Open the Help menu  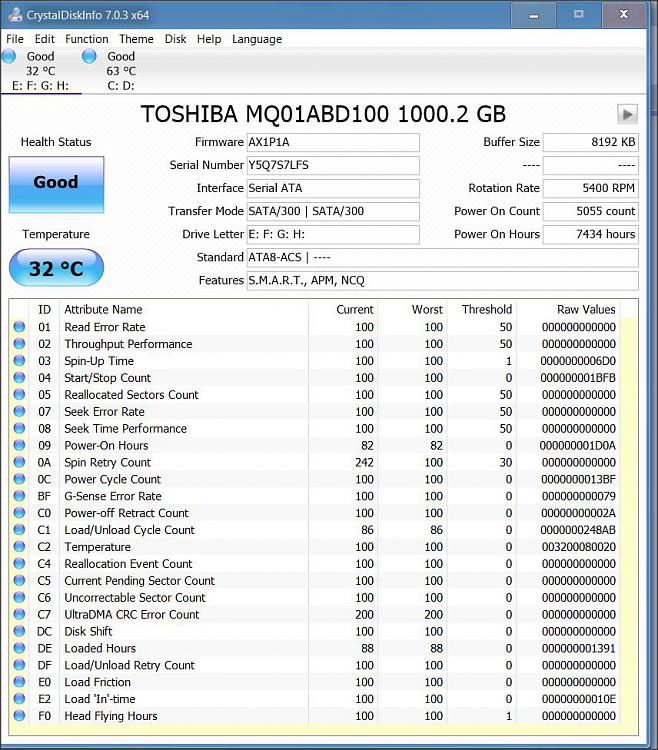click(209, 39)
